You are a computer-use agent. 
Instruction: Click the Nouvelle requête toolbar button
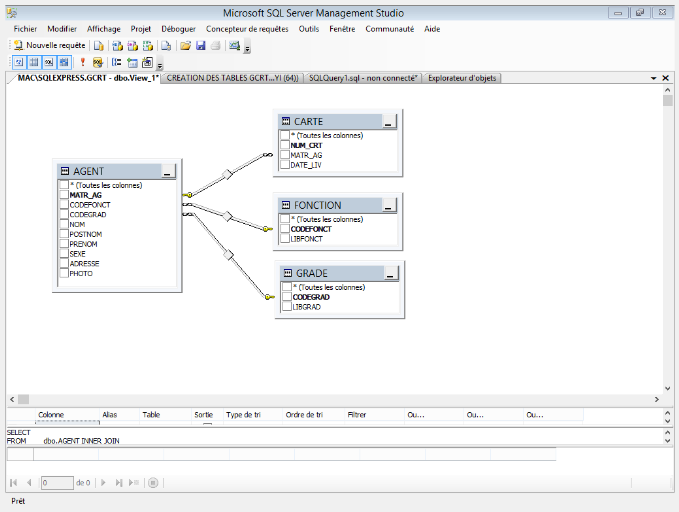[x=48, y=46]
